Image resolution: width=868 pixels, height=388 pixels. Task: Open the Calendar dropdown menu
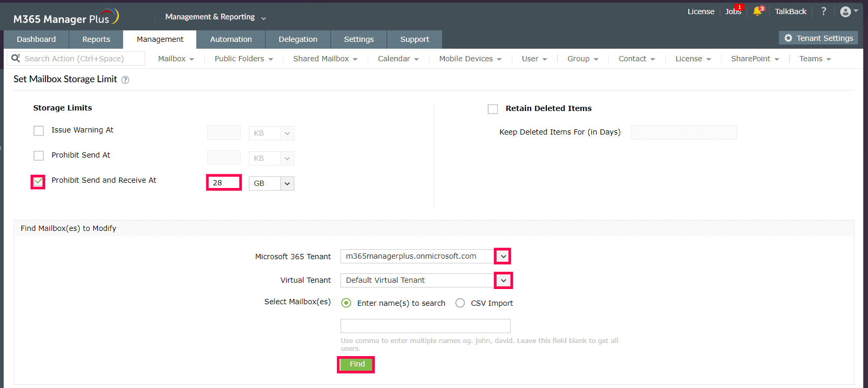tap(398, 59)
